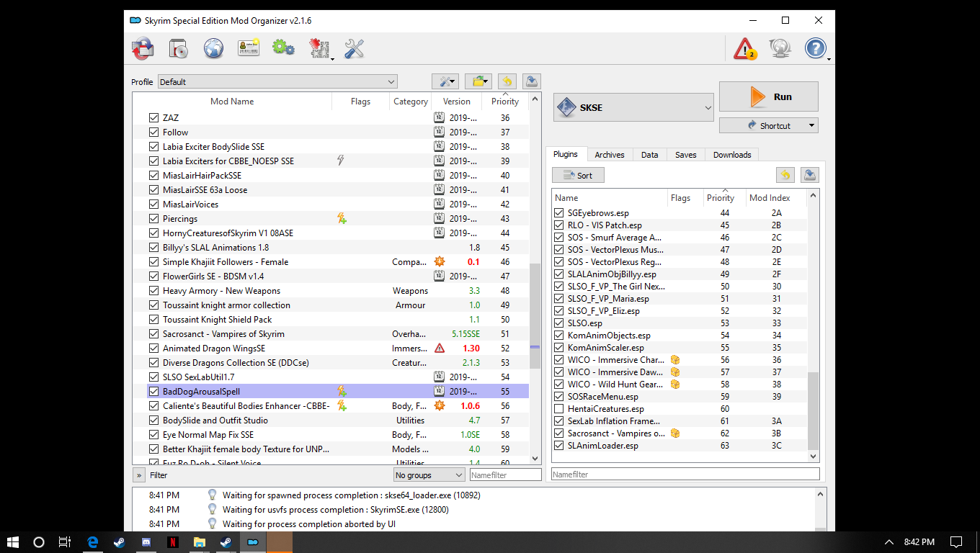The image size is (980, 553).
Task: Open File Explorer from the taskbar
Action: pos(200,542)
